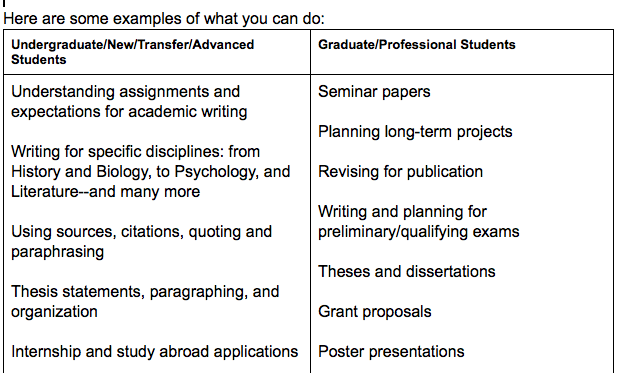Click the 'Here are some examples' intro line
622x373 pixels.
click(164, 19)
